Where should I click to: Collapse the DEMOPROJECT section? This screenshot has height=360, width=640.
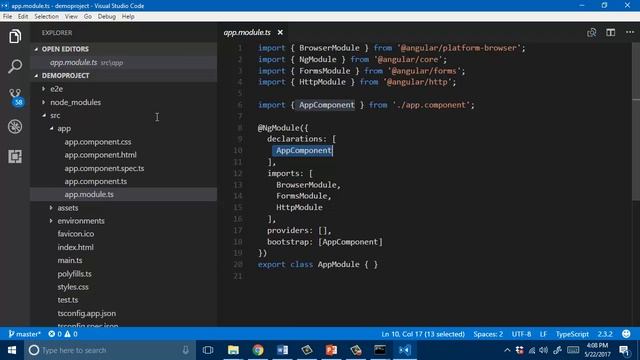[36, 76]
